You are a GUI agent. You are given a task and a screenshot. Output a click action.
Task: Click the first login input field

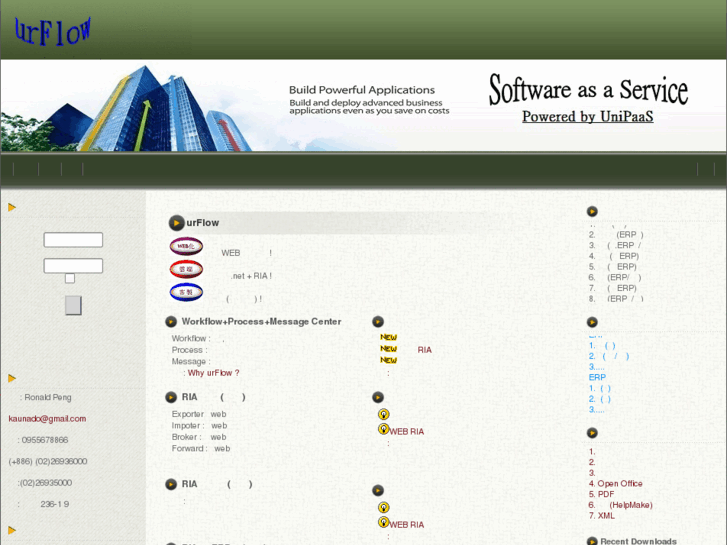pyautogui.click(x=73, y=240)
